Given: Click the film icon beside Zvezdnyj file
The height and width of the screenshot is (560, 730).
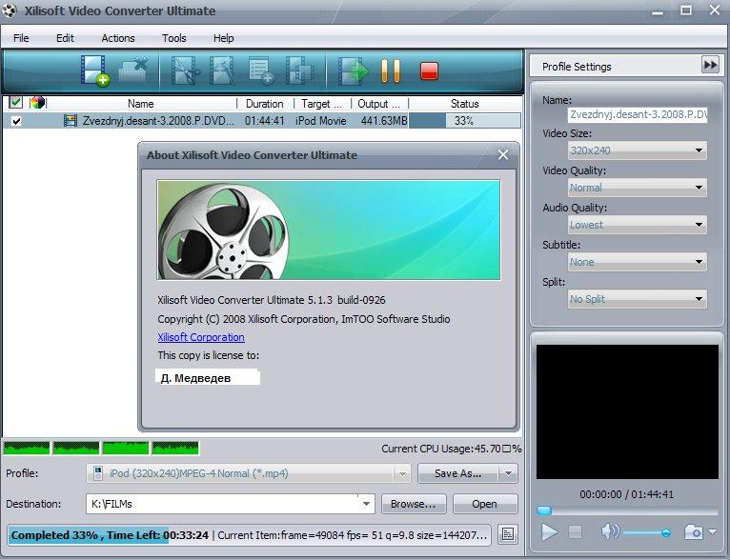Looking at the screenshot, I should [x=70, y=121].
